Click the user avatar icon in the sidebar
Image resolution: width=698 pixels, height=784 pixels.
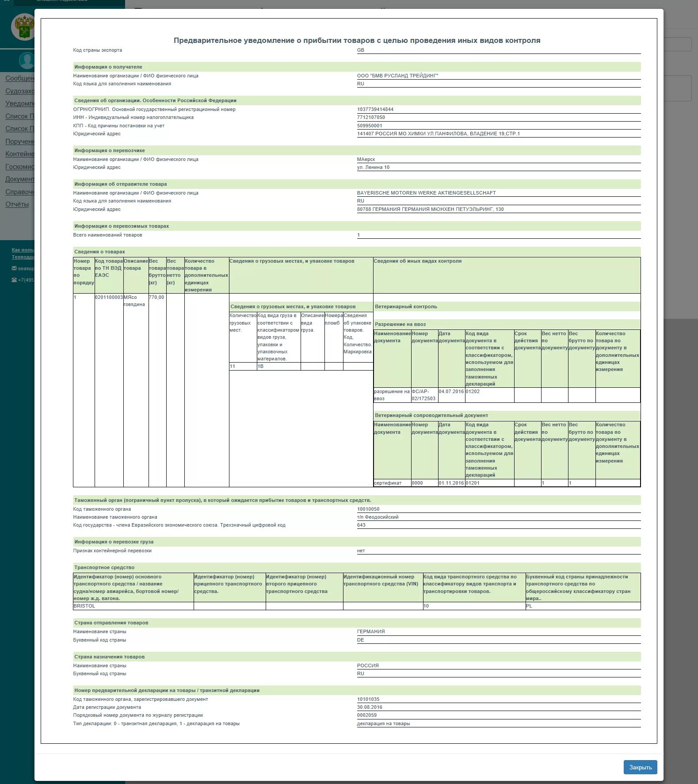[x=27, y=60]
